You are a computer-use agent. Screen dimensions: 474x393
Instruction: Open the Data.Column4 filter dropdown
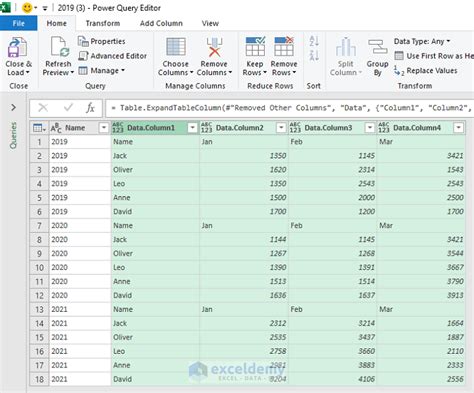tap(459, 128)
